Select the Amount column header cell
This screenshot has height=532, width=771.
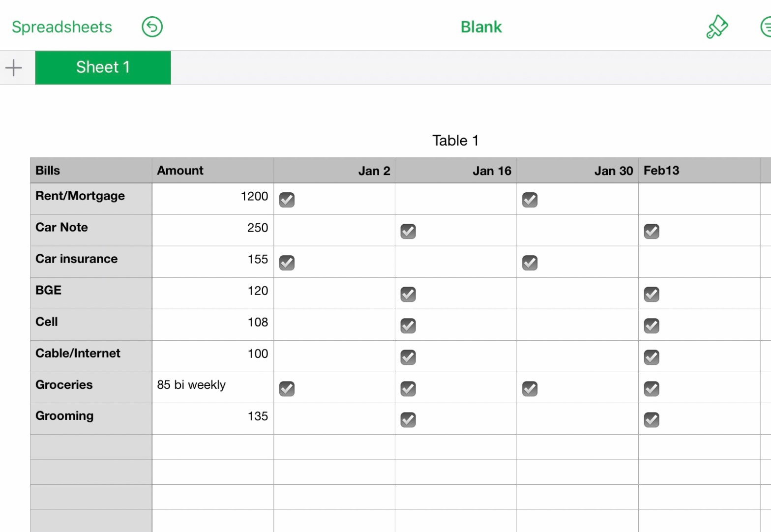click(x=212, y=171)
